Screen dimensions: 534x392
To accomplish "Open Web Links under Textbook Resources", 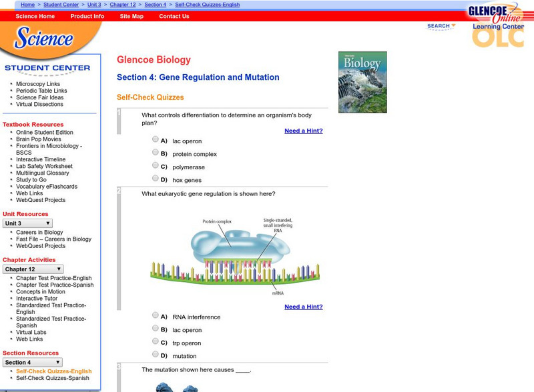I will click(29, 193).
